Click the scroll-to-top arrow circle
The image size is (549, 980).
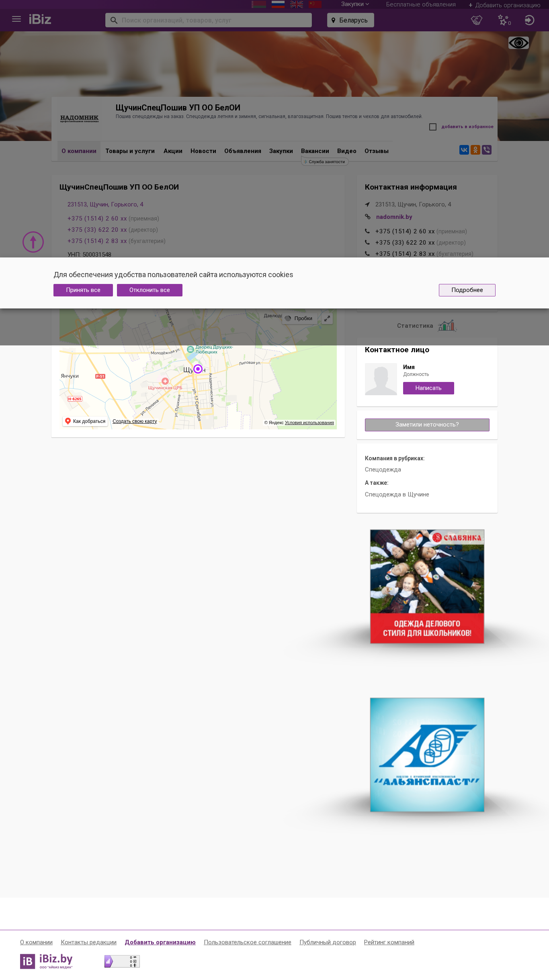33,242
